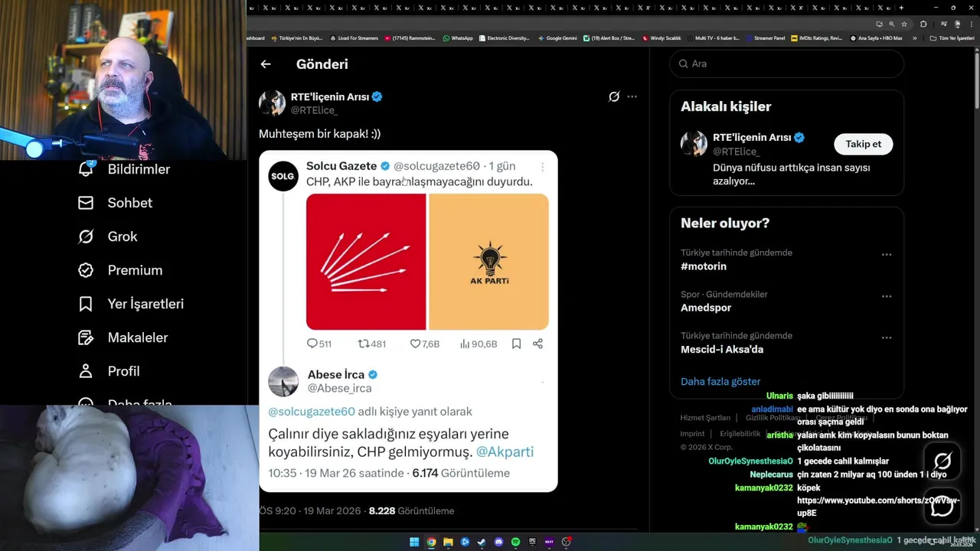Open more options for the #motorin trend
Screen dimensions: 980x551
[887, 255]
